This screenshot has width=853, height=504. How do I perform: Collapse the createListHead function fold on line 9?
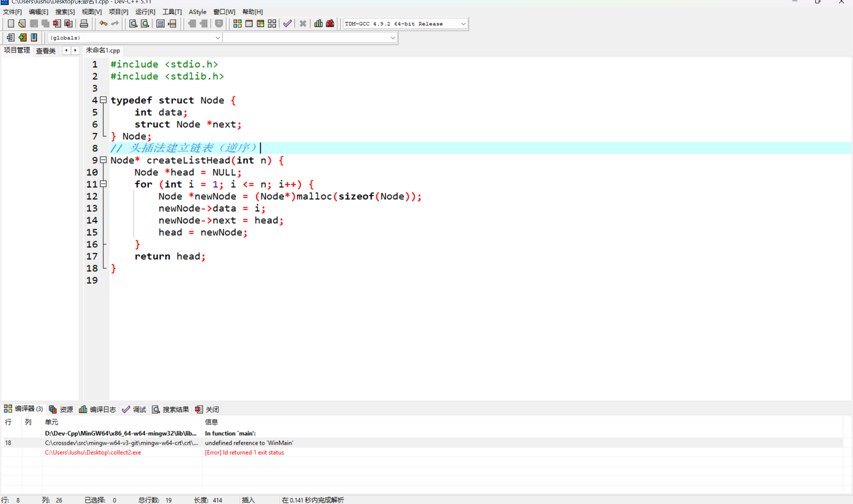(x=104, y=160)
